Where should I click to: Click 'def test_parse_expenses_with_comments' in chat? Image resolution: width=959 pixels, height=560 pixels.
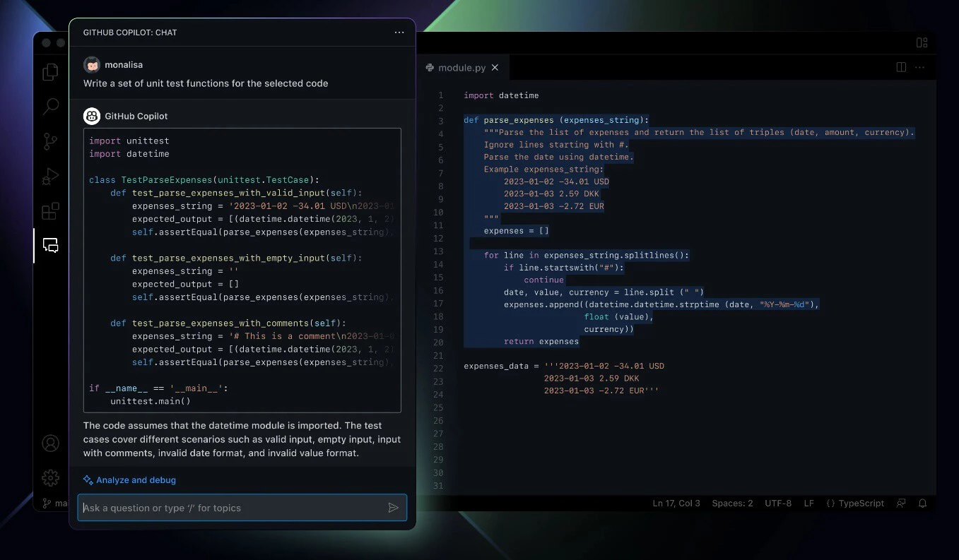(228, 323)
